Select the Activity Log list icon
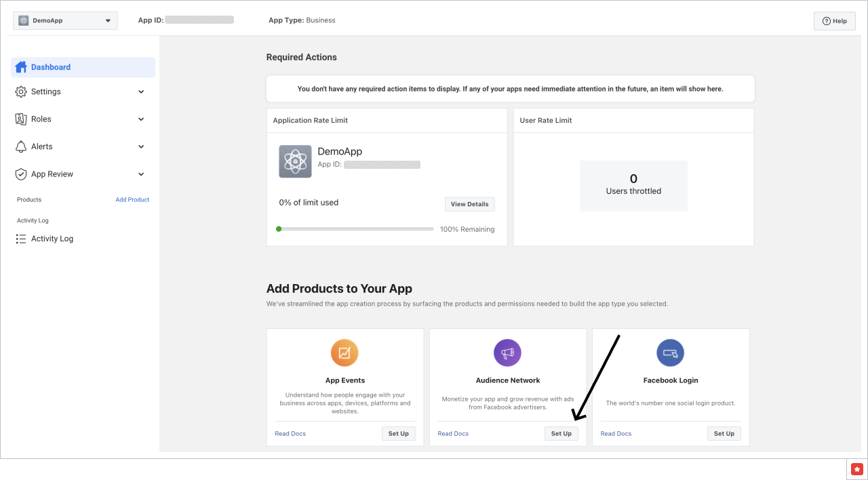Screen dimensions: 868x480 click(x=20, y=238)
